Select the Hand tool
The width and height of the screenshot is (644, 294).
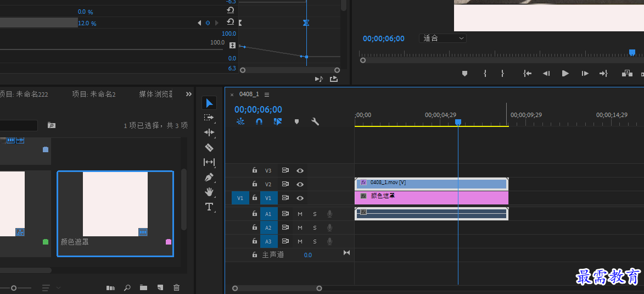[x=209, y=192]
